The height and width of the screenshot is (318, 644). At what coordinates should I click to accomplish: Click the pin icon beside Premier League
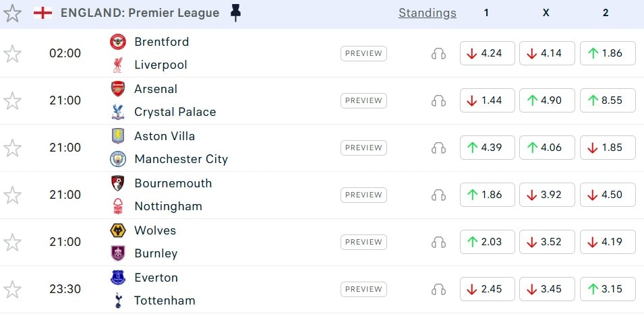[x=235, y=12]
